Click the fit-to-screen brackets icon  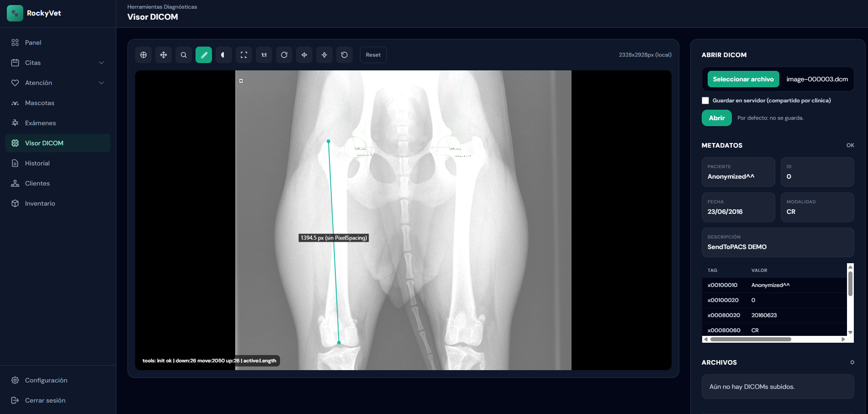(x=244, y=55)
